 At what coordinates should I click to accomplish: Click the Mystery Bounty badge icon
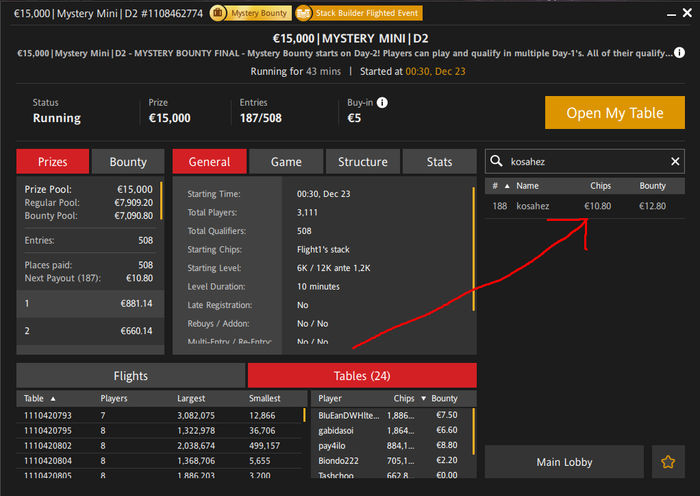coord(218,13)
